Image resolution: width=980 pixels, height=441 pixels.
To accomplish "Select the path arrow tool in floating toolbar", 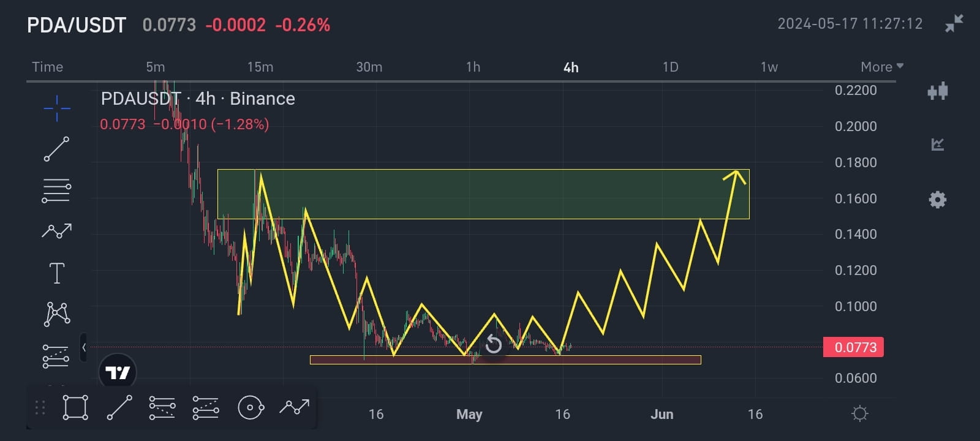I will coord(295,406).
